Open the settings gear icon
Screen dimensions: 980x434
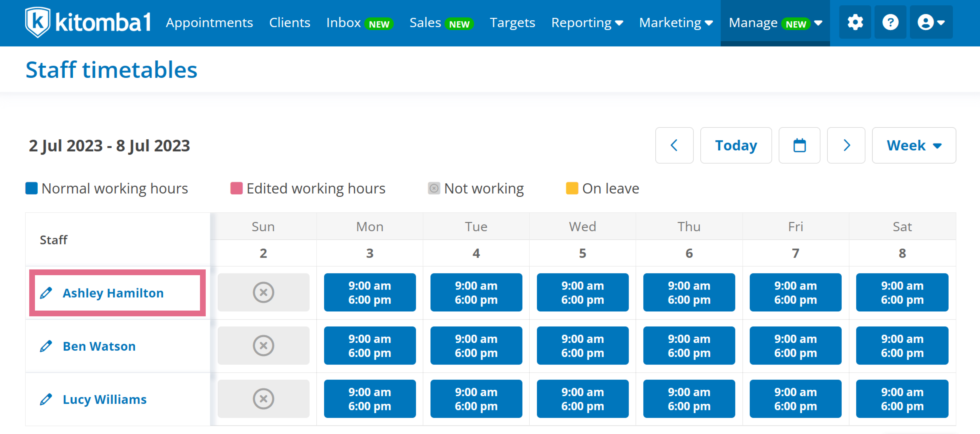pyautogui.click(x=855, y=22)
